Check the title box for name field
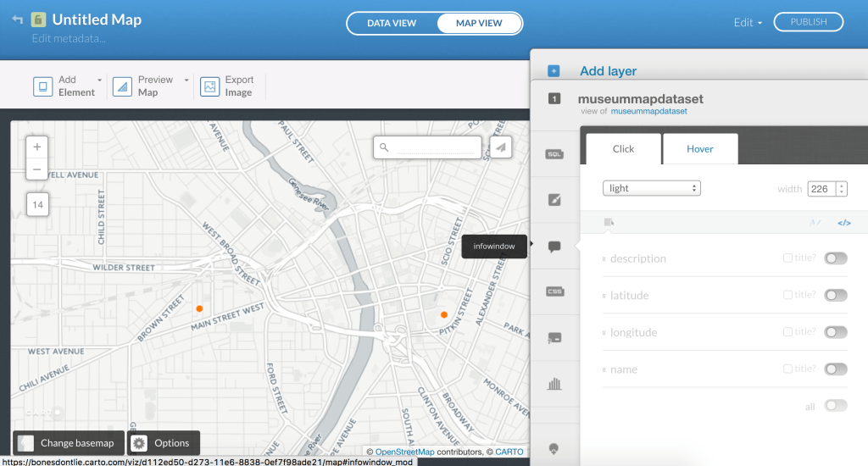This screenshot has height=466, width=868. (x=788, y=369)
